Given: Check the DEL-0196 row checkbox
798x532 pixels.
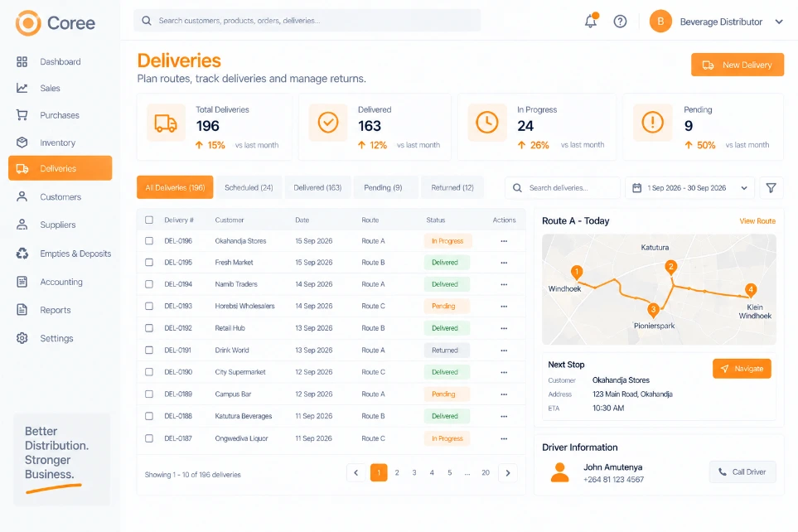Looking at the screenshot, I should [149, 241].
